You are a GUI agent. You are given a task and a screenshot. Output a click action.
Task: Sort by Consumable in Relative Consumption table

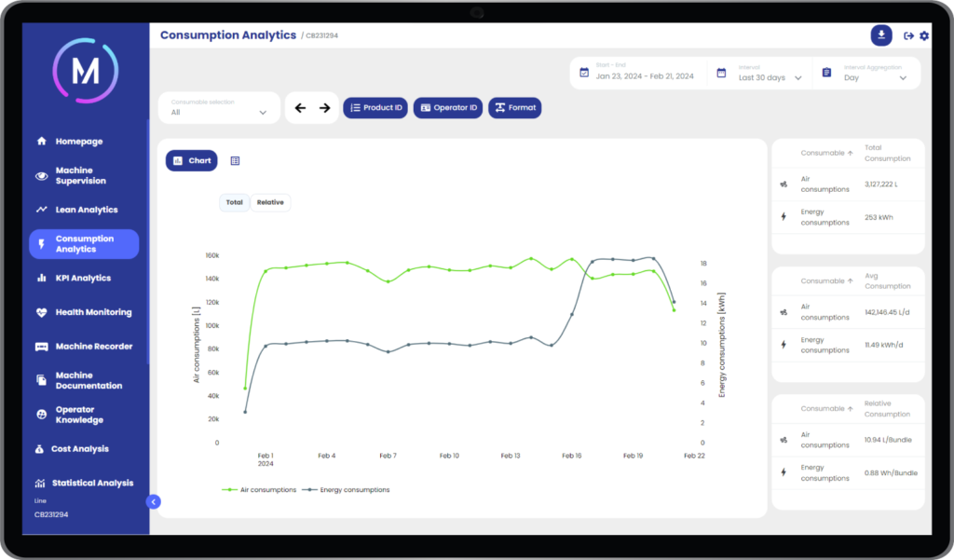[x=827, y=408]
